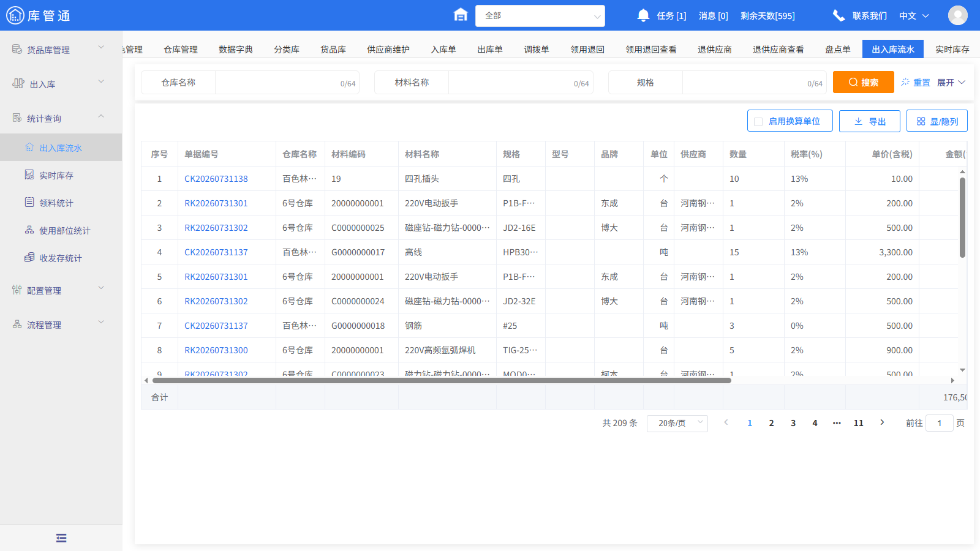980x551 pixels.
Task: Click the go-to page number field
Action: tap(940, 423)
